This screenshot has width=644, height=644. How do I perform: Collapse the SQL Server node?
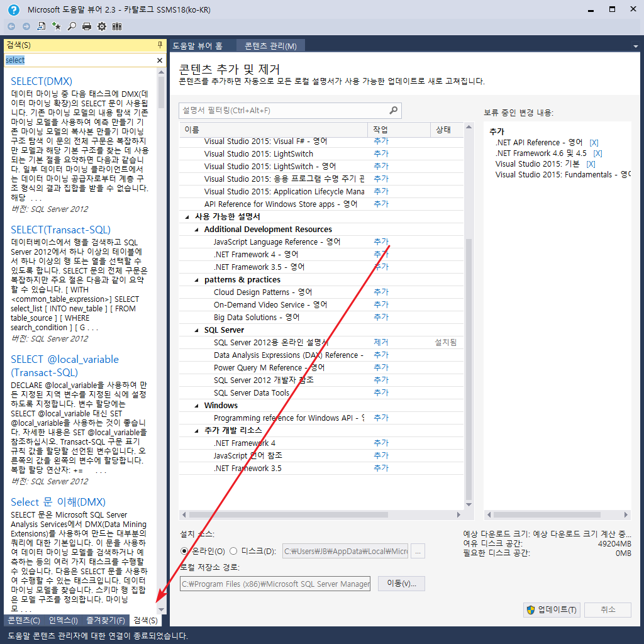[196, 330]
